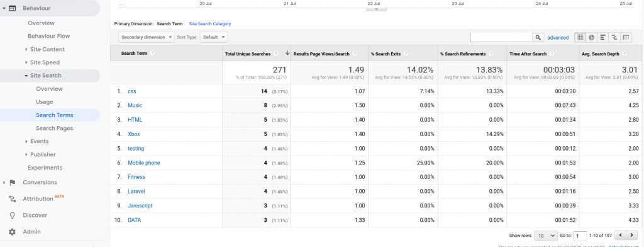Click the 1-10 of 197 row count
This screenshot has width=644, height=247.
[x=601, y=236]
